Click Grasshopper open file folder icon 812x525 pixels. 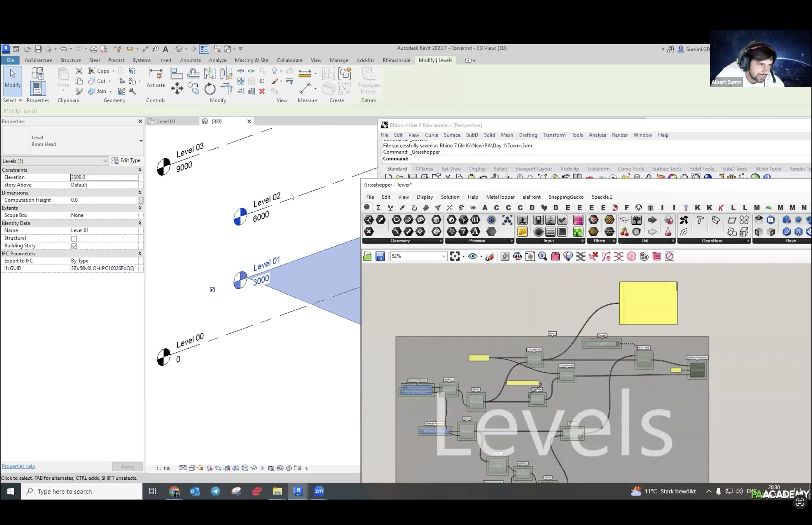click(x=367, y=256)
